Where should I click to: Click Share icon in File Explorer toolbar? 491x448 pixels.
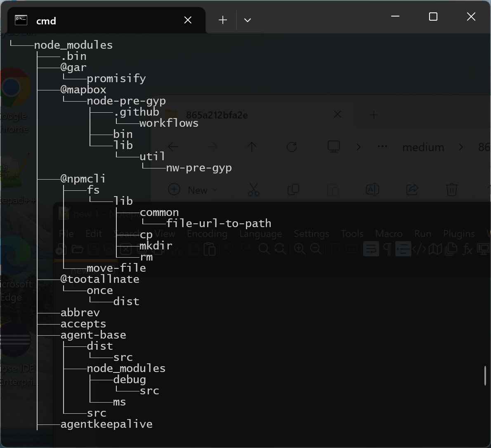[x=412, y=190]
